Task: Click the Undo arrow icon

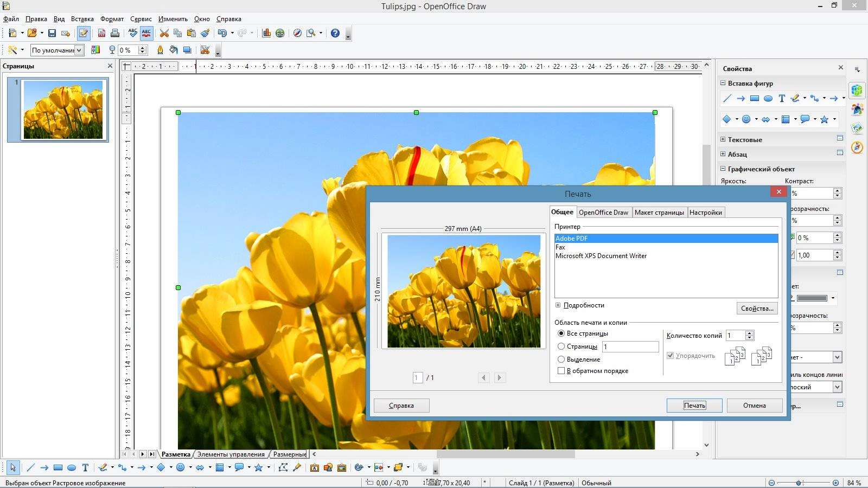Action: pos(222,33)
